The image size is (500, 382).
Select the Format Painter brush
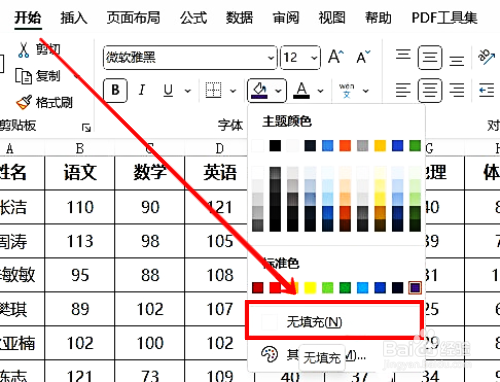[24, 102]
